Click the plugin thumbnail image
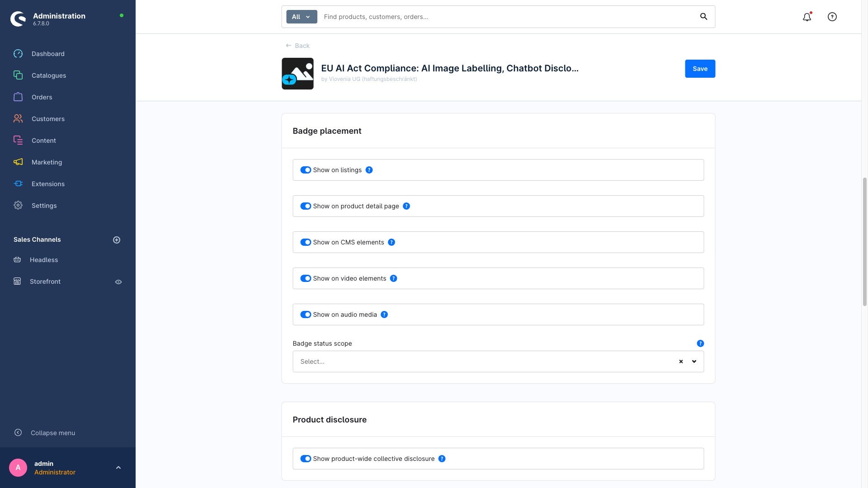The image size is (868, 488). pyautogui.click(x=297, y=74)
